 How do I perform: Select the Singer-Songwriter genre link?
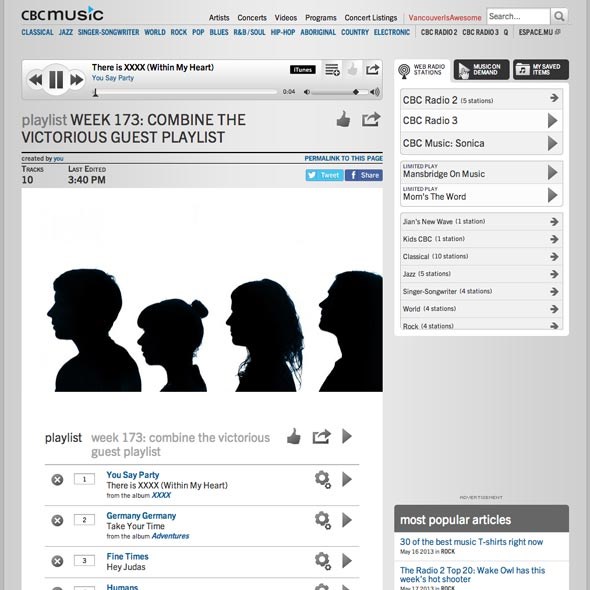click(108, 32)
